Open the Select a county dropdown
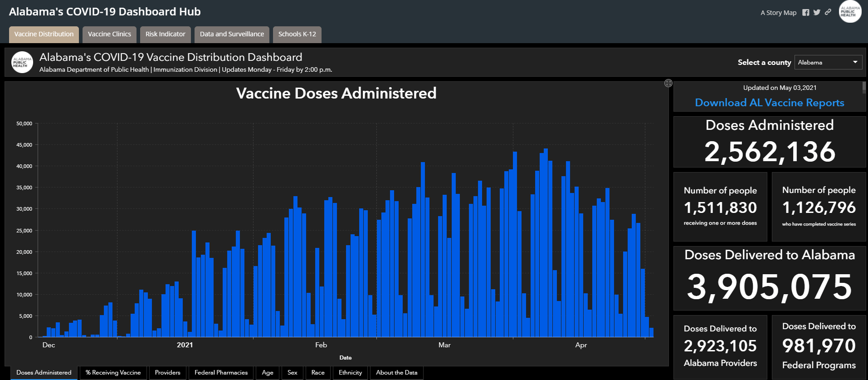Screen dimensions: 868x380 pyautogui.click(x=828, y=62)
